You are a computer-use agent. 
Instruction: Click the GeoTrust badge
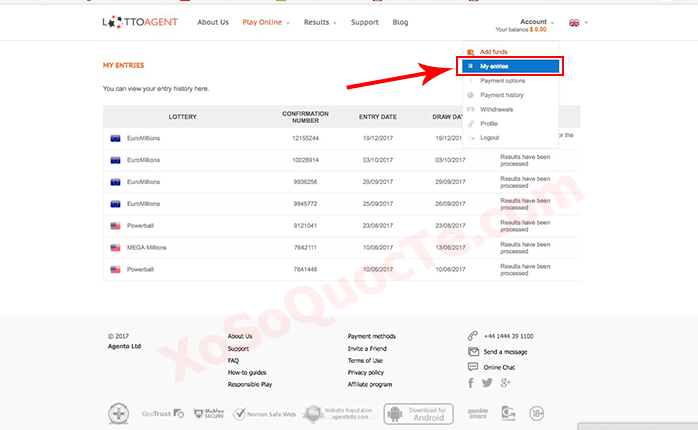pyautogui.click(x=162, y=414)
